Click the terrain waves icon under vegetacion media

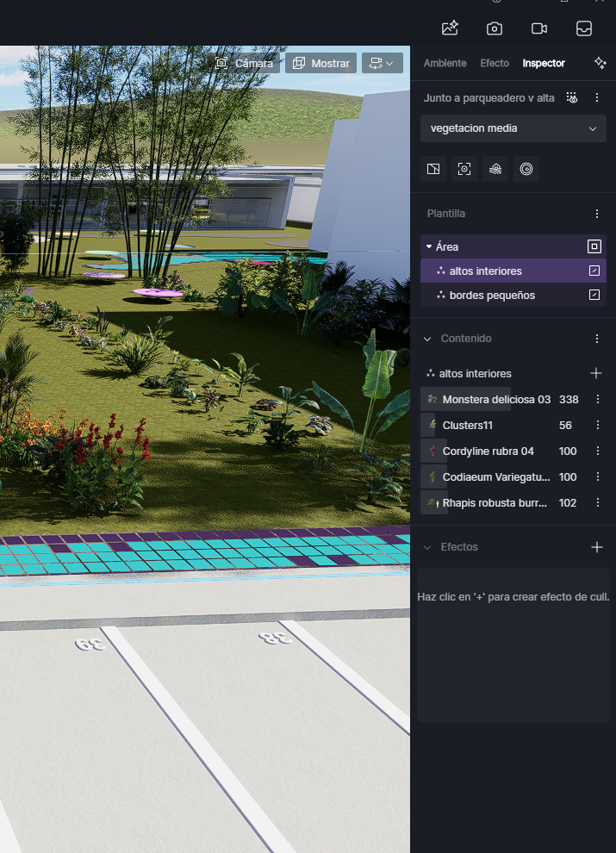coord(495,169)
